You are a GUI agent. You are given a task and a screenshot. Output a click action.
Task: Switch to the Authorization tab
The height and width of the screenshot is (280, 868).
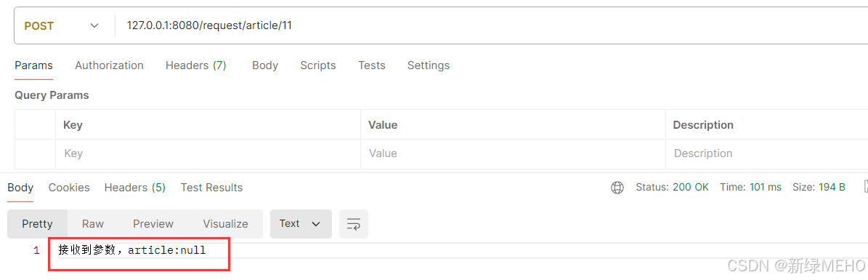pos(109,65)
